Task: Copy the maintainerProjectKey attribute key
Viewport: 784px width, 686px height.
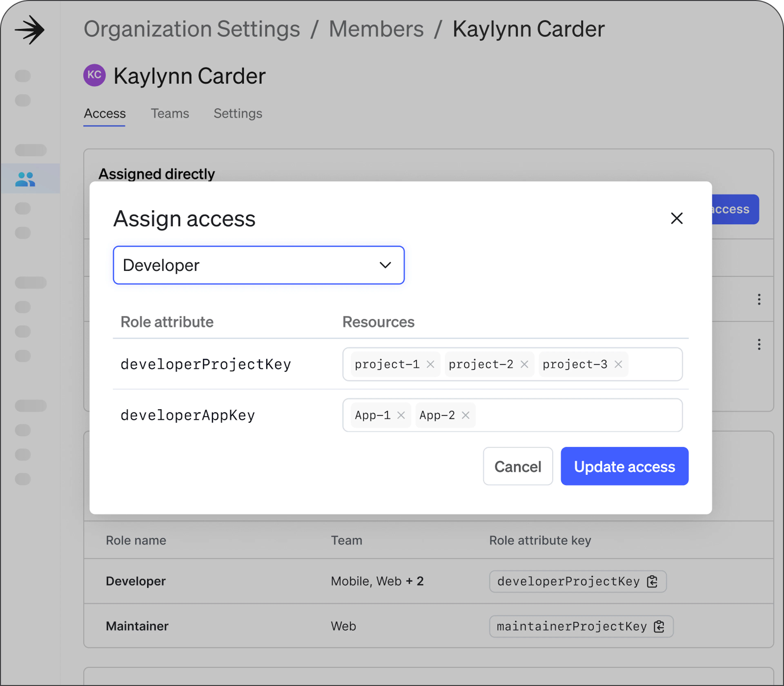Action: 659,626
